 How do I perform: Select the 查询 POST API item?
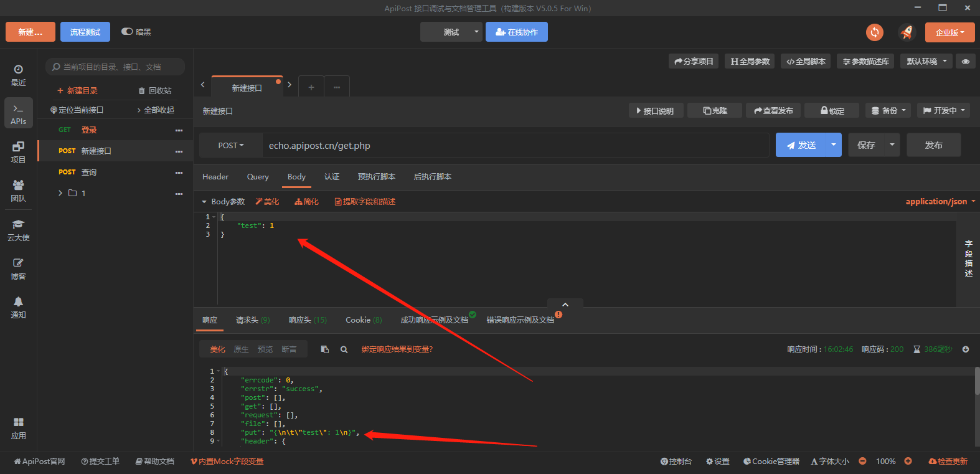[x=115, y=173]
